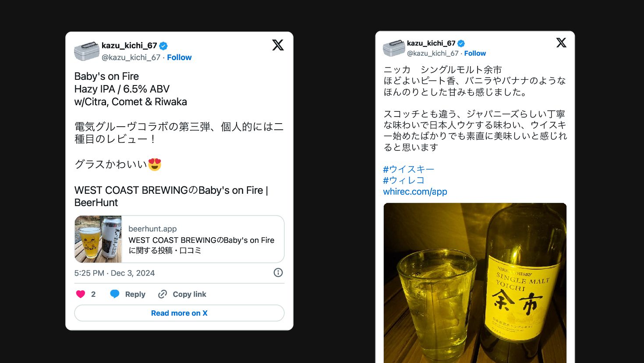Open the Yoichi whisky bottle photo
Screen dimensions: 644x363
[475, 283]
